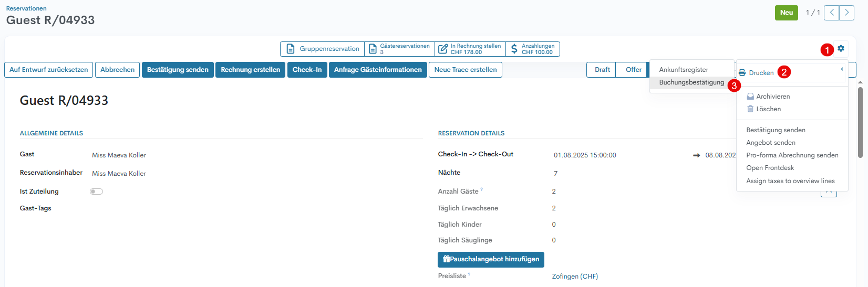Click the gear settings icon
The height and width of the screenshot is (287, 868).
point(841,48)
